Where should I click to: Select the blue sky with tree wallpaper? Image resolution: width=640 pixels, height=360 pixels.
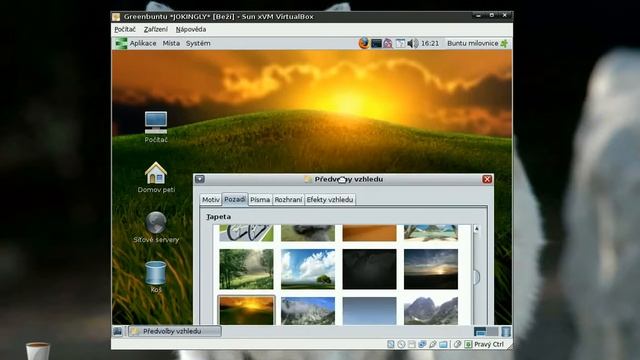click(308, 269)
